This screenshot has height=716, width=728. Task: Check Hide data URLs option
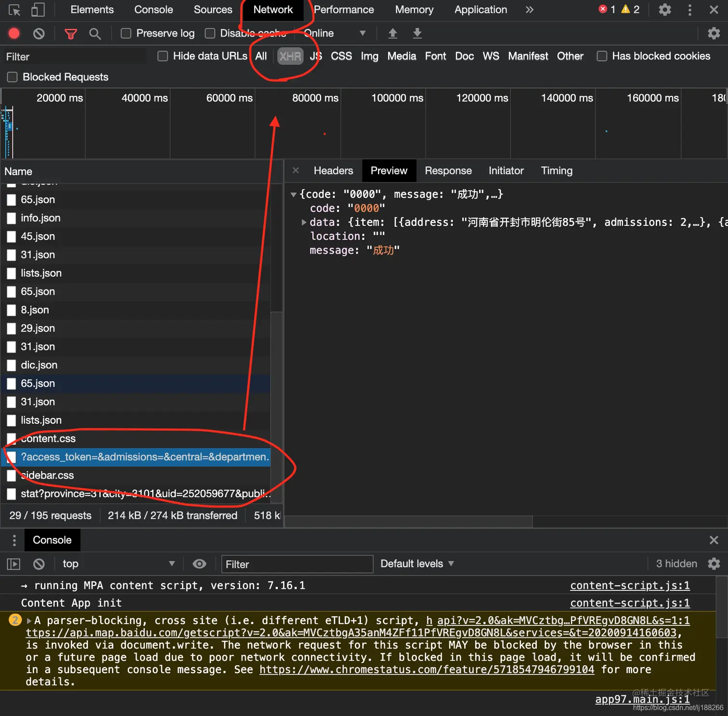163,56
